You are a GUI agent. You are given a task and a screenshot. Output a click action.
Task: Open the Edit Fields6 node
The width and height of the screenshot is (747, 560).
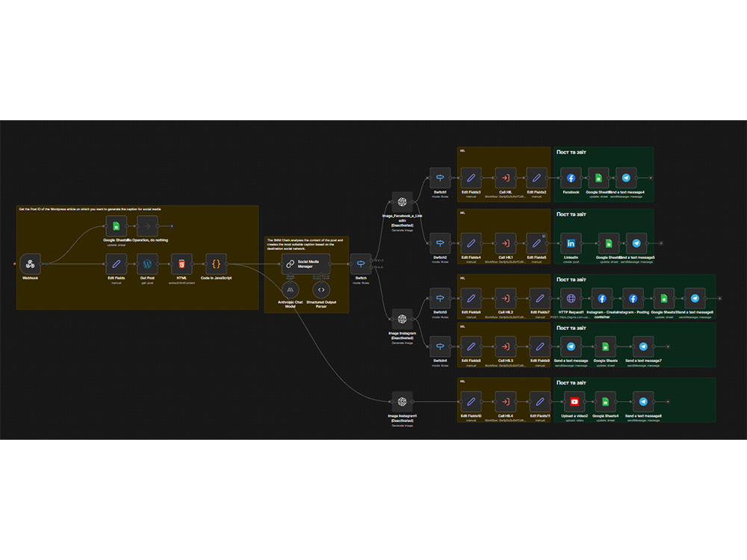tap(471, 299)
